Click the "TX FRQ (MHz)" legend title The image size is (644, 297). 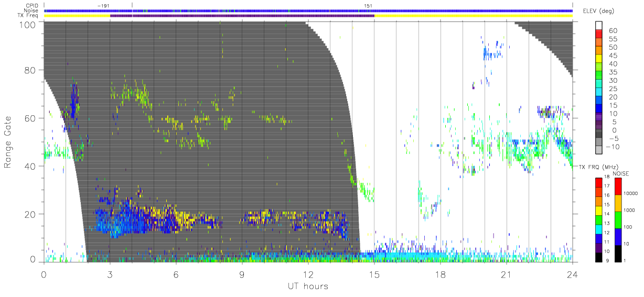pyautogui.click(x=598, y=167)
